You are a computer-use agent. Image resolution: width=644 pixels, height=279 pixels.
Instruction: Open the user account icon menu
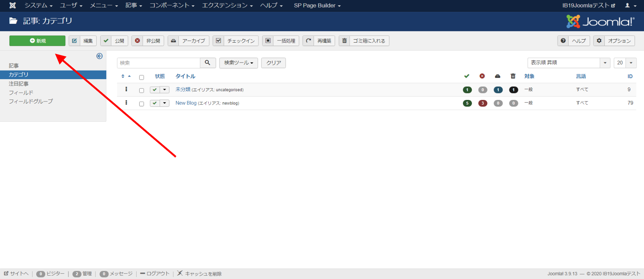(630, 5)
